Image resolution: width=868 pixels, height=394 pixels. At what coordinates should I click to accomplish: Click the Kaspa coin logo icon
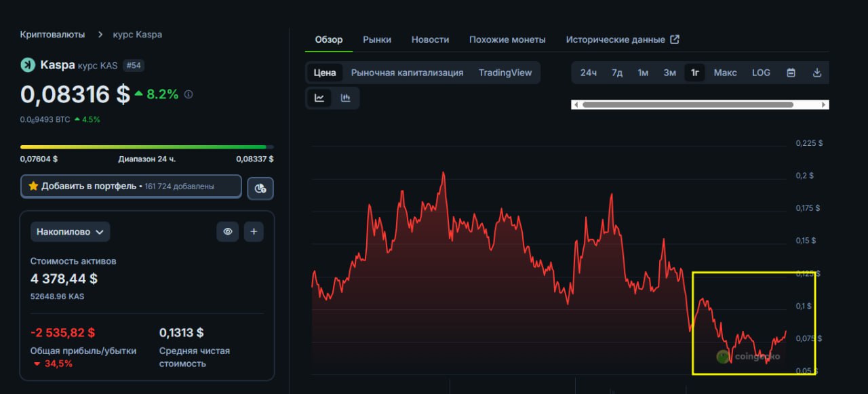(28, 65)
